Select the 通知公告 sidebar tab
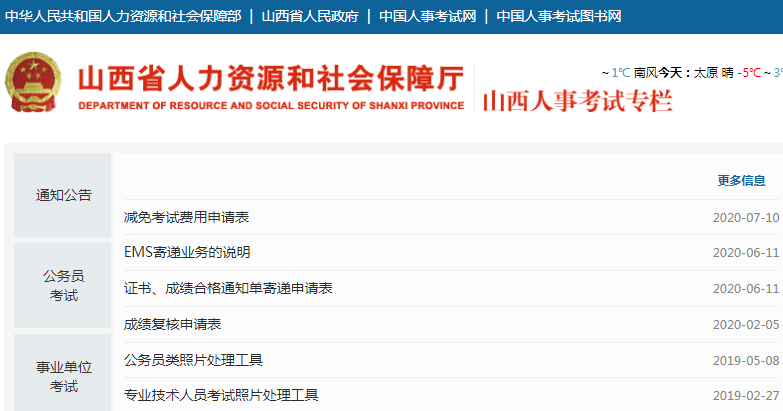 coord(63,195)
